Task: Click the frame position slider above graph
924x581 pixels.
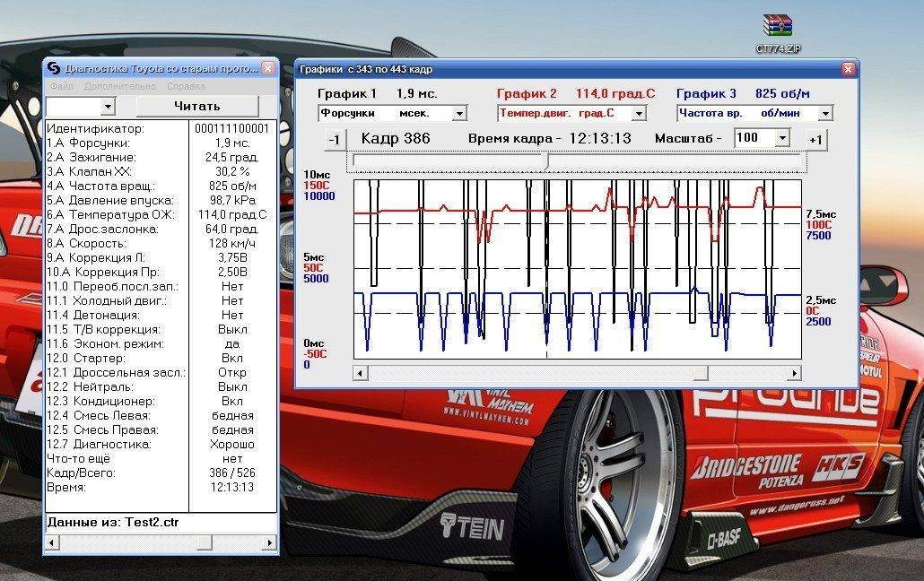Action: 547,160
